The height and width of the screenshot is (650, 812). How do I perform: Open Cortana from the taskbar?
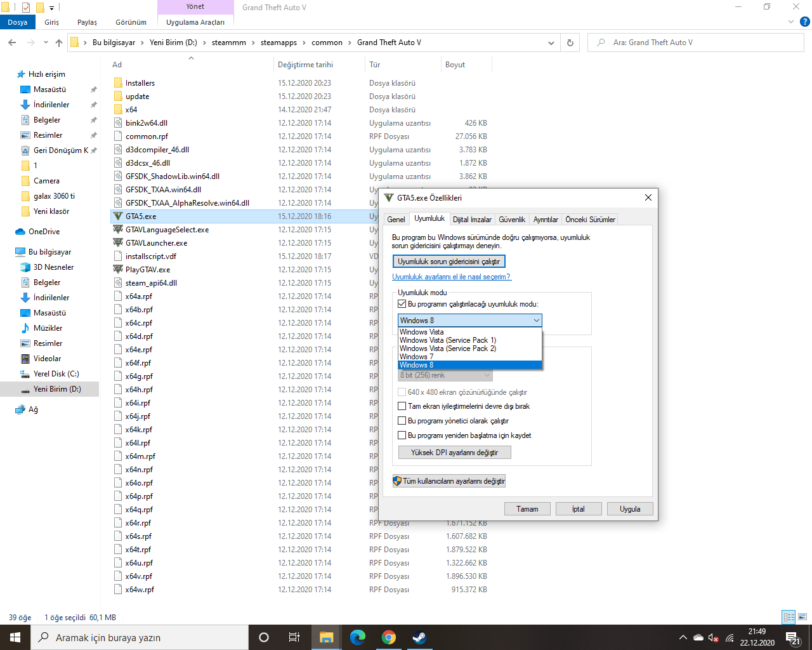point(264,637)
